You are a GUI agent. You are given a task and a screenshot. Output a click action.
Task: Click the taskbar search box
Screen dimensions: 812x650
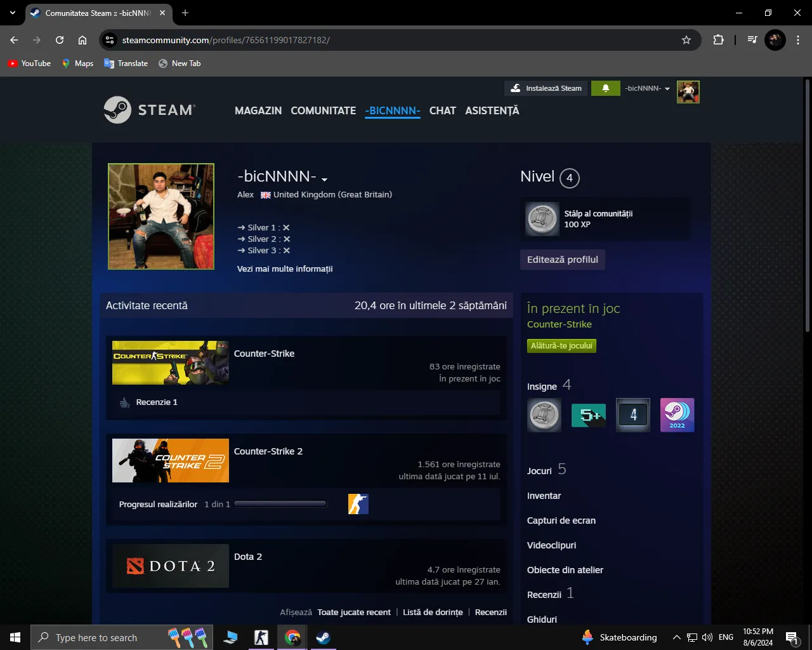click(121, 637)
